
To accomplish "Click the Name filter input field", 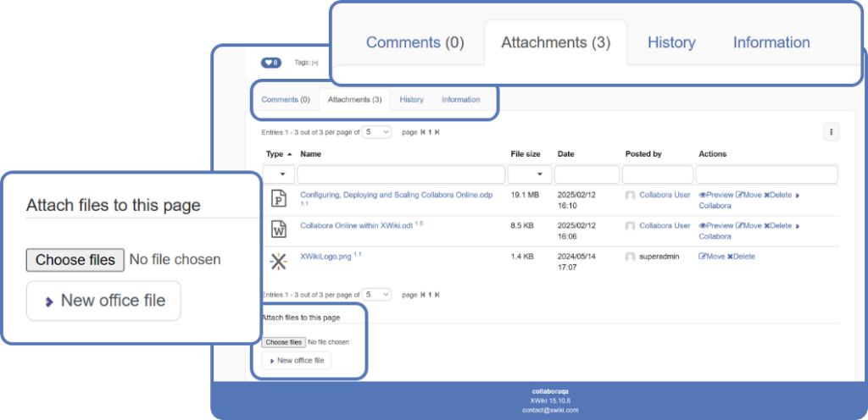I will pos(400,174).
